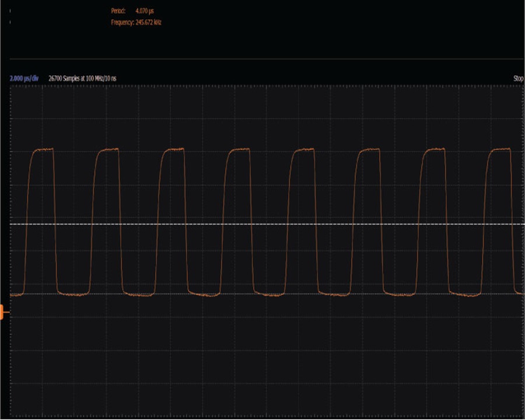Click the small tick beside the Frequency row
This screenshot has width=525, height=420.
click(10, 22)
